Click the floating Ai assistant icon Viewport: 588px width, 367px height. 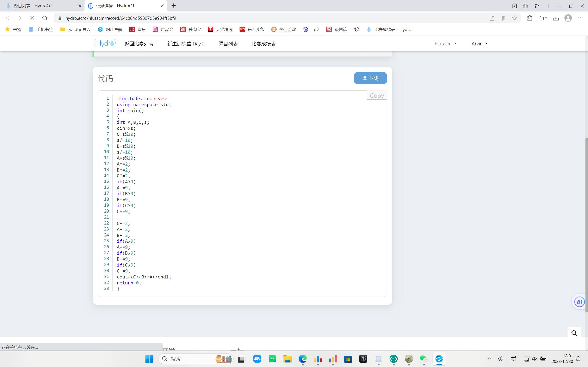point(579,302)
